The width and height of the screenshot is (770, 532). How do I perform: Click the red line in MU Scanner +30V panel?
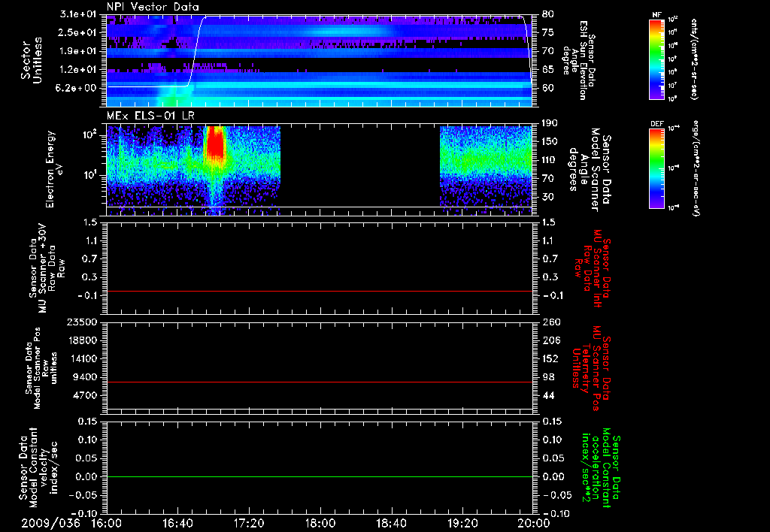(x=320, y=291)
